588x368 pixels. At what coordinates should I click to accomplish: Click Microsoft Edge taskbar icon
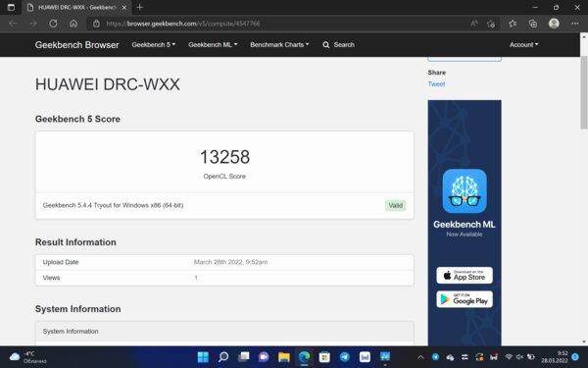(304, 357)
